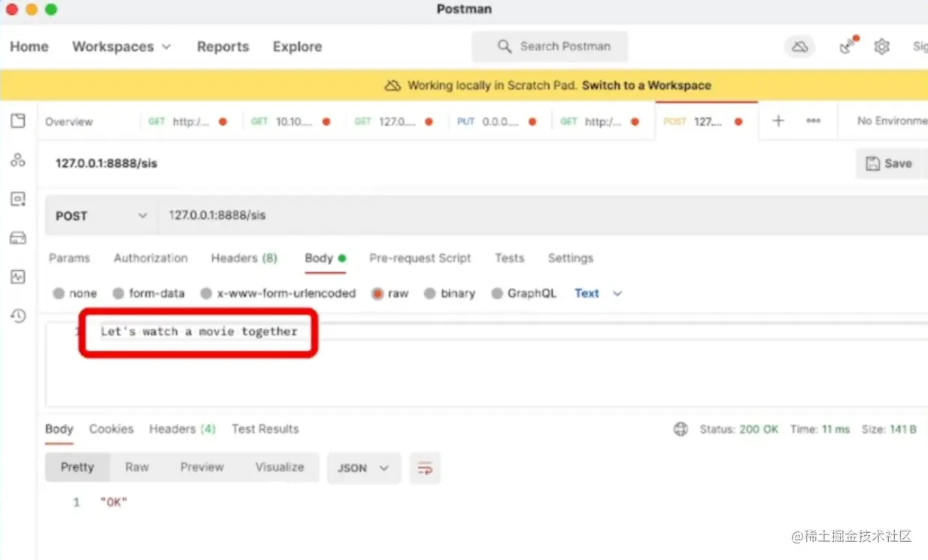This screenshot has height=560, width=928.
Task: Open the Mock Servers sidebar icon
Action: (18, 238)
